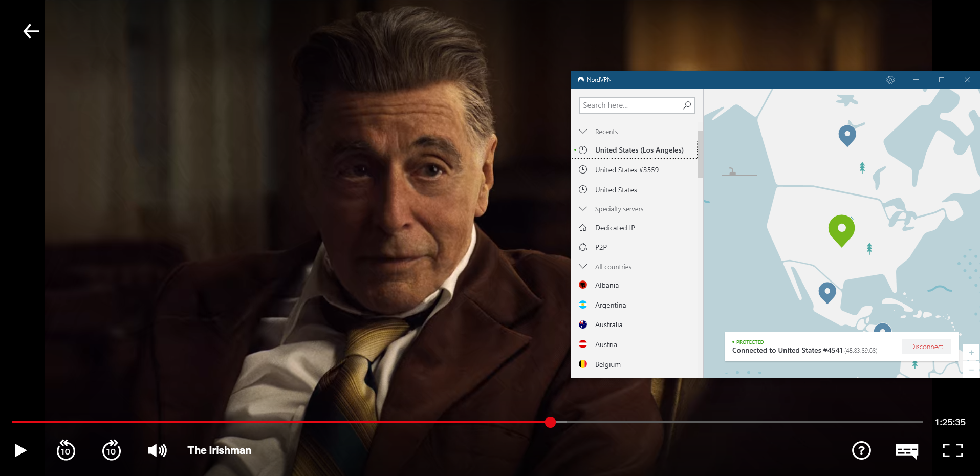The width and height of the screenshot is (980, 476).
Task: Mute the Netflix volume speaker icon
Action: [157, 450]
